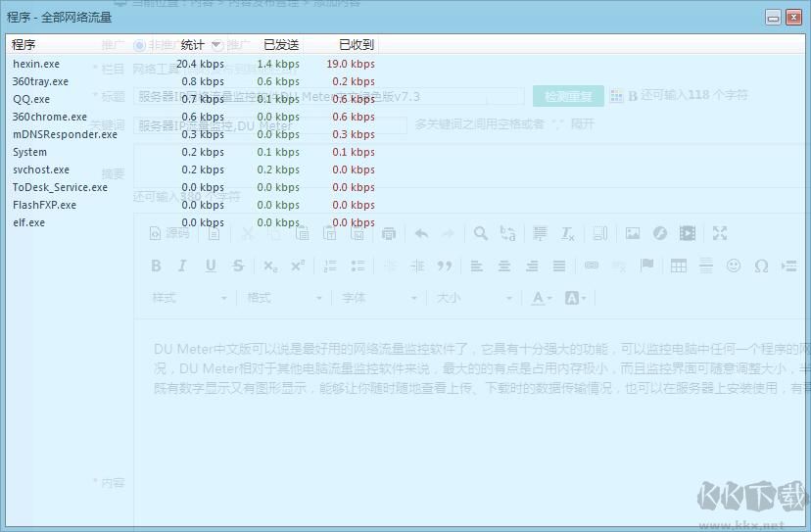Open the insert image tool

point(633,233)
